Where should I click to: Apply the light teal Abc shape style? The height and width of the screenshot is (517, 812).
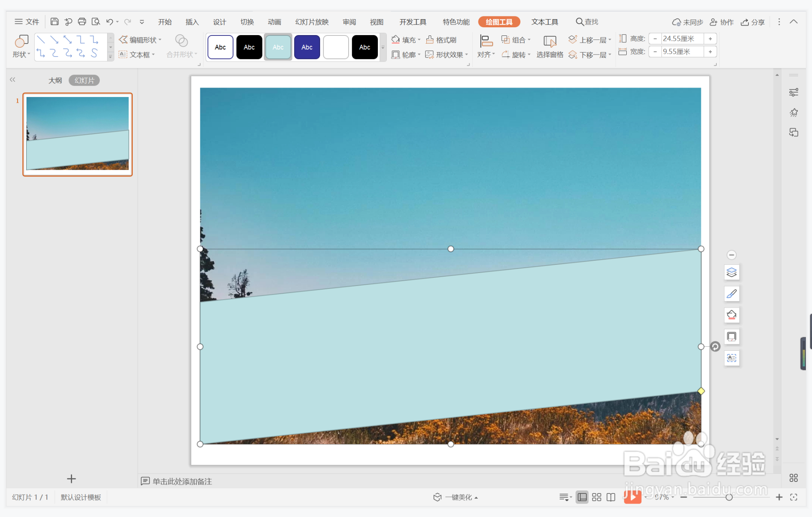(278, 47)
